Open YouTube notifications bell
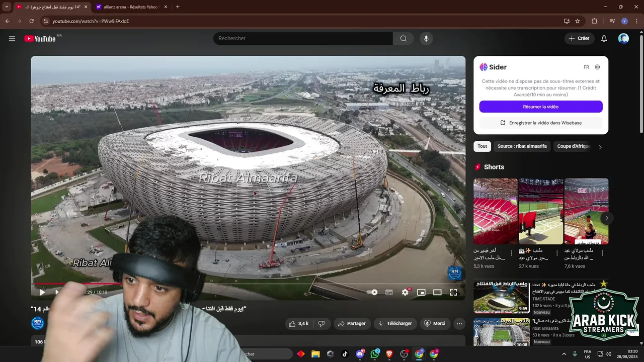The height and width of the screenshot is (362, 644). (x=604, y=39)
